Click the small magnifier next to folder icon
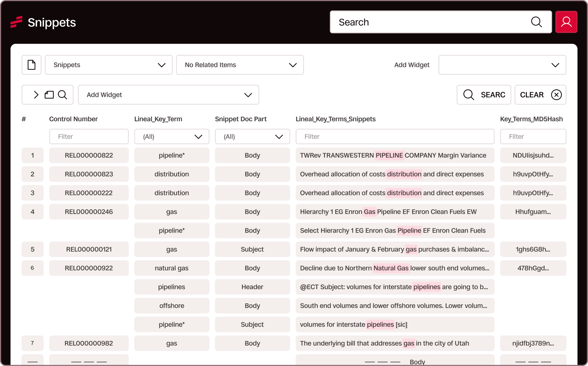 pyautogui.click(x=62, y=95)
